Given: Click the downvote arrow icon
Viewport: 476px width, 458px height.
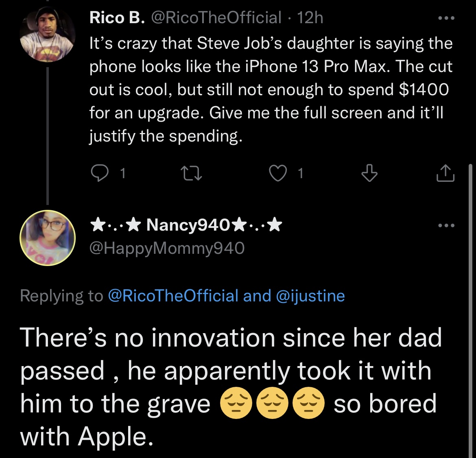Looking at the screenshot, I should (369, 174).
